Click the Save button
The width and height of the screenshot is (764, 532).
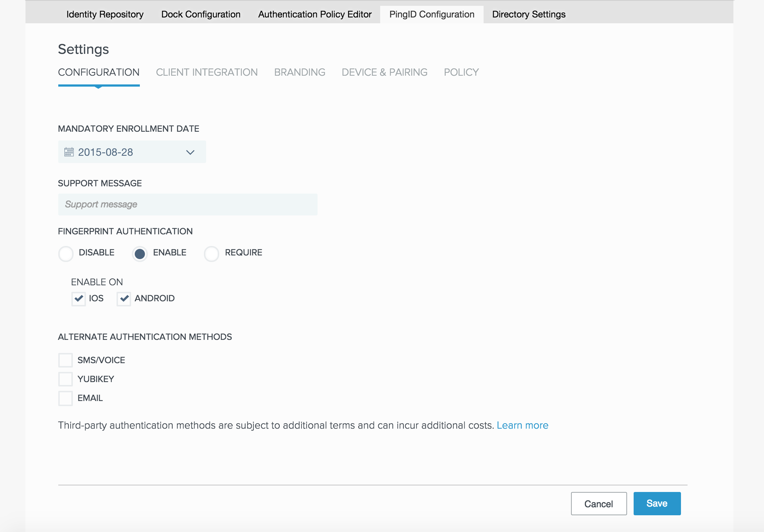[x=657, y=504]
